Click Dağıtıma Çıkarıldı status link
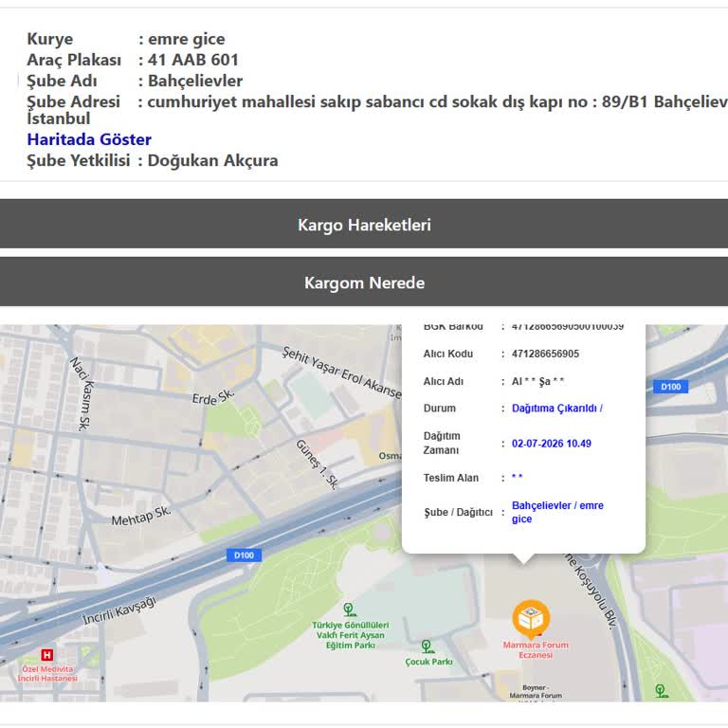The width and height of the screenshot is (728, 728). pyautogui.click(x=557, y=409)
